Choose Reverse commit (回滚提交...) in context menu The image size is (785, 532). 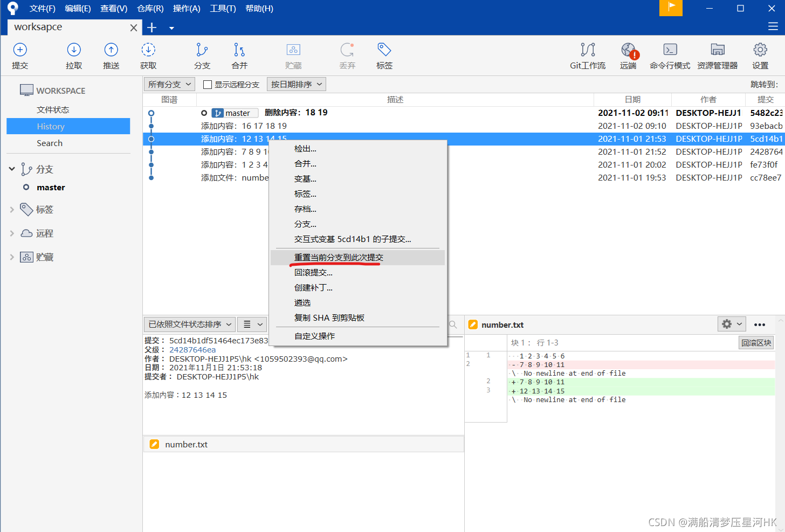(358, 272)
